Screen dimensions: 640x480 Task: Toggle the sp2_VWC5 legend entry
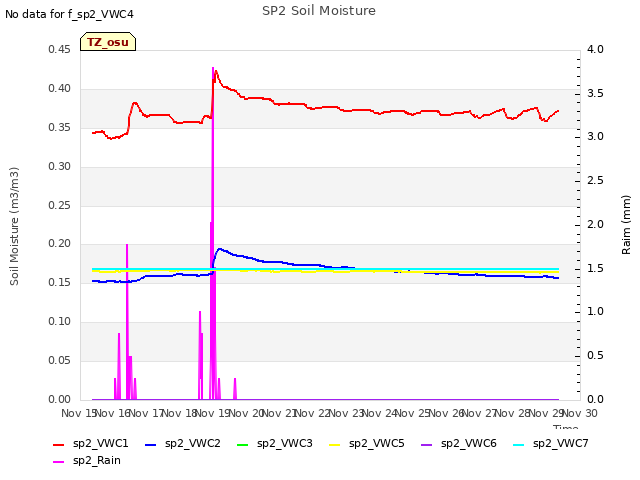(366, 443)
